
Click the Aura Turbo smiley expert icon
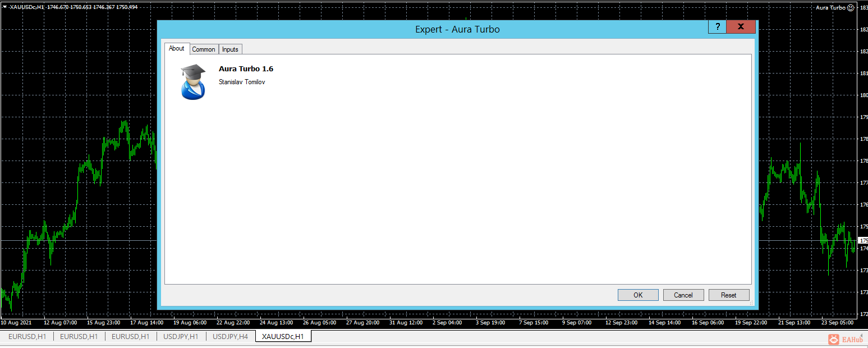coord(851,7)
